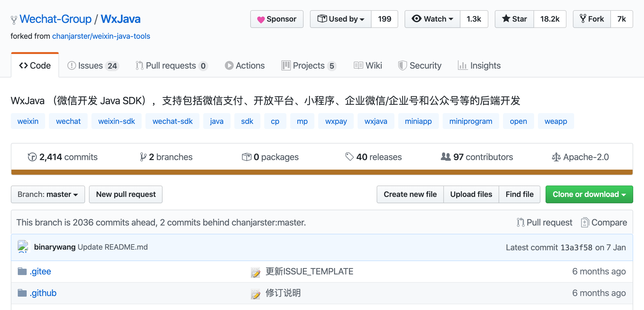The width and height of the screenshot is (644, 310).
Task: Select the java topic tag
Action: pos(217,121)
